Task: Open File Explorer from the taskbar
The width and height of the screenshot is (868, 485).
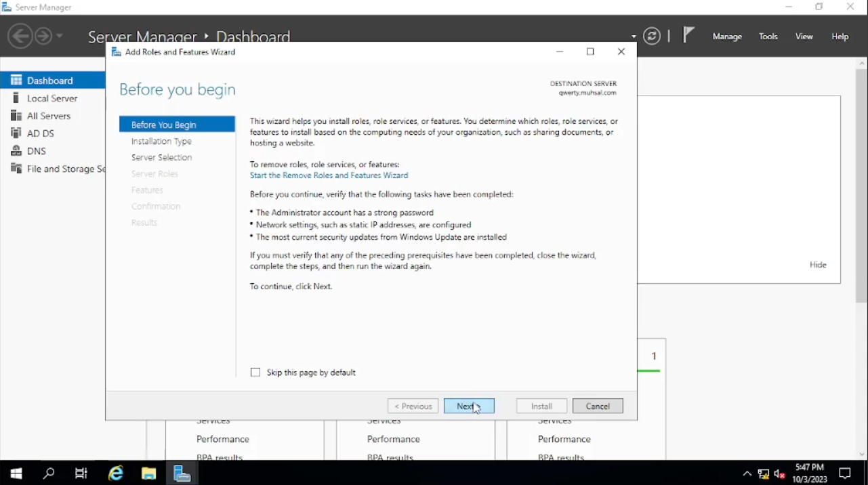Action: pos(149,473)
